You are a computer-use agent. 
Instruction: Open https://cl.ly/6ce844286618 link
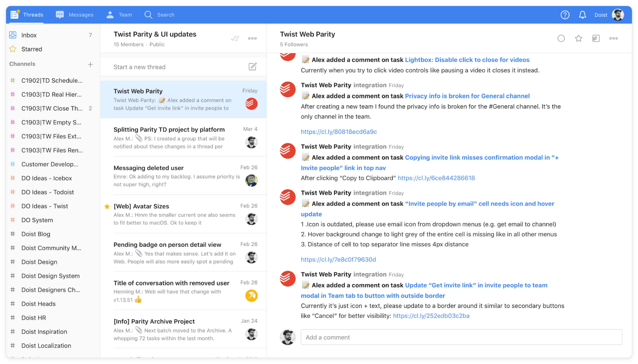[x=436, y=178]
